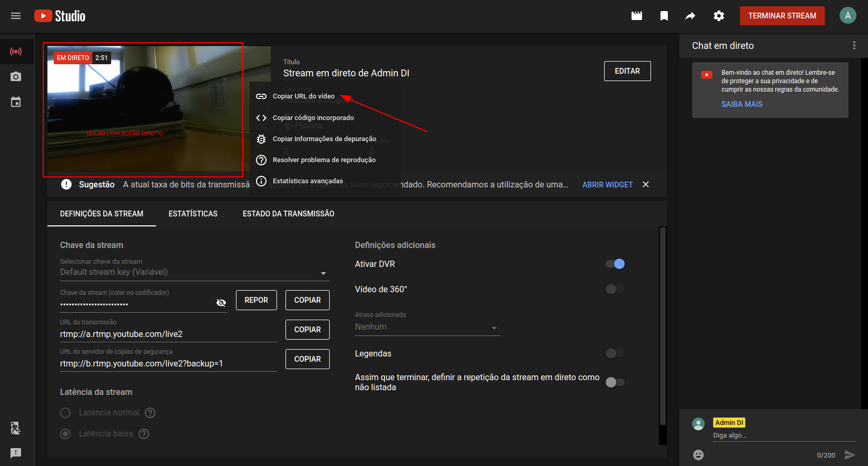Click the YouTube Studio logo
The image size is (868, 466).
(x=60, y=16)
